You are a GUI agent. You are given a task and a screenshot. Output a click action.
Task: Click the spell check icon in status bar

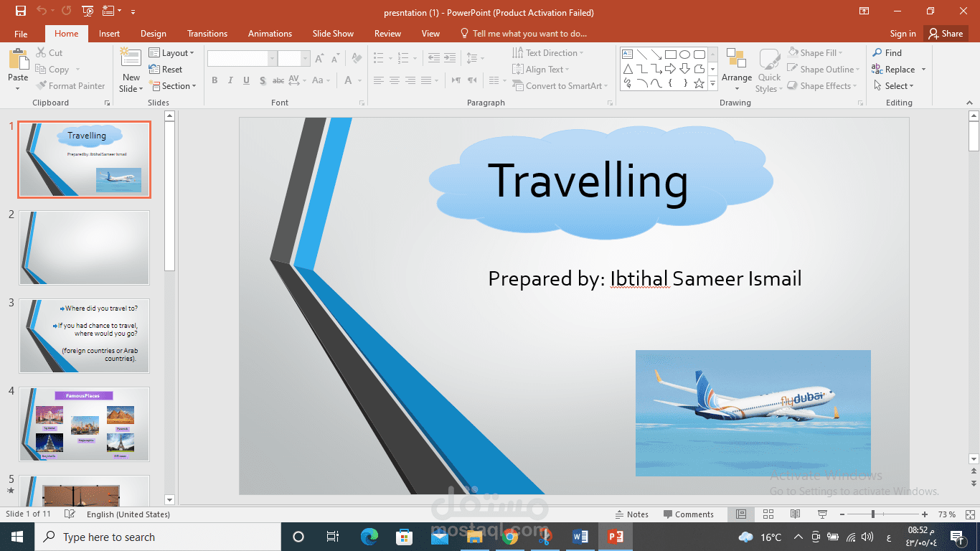70,514
